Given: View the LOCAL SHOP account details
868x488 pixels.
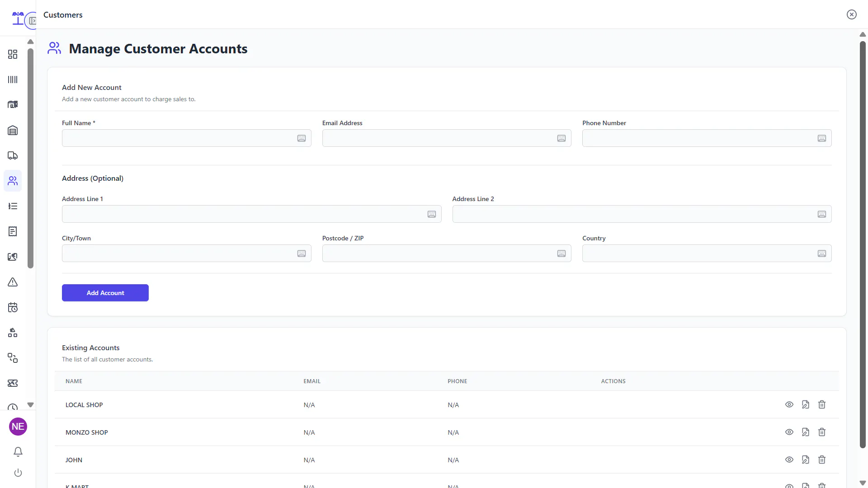Looking at the screenshot, I should tap(789, 404).
